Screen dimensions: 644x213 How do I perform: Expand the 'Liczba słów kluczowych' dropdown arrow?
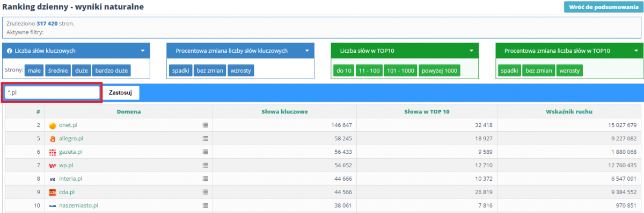[x=143, y=51]
